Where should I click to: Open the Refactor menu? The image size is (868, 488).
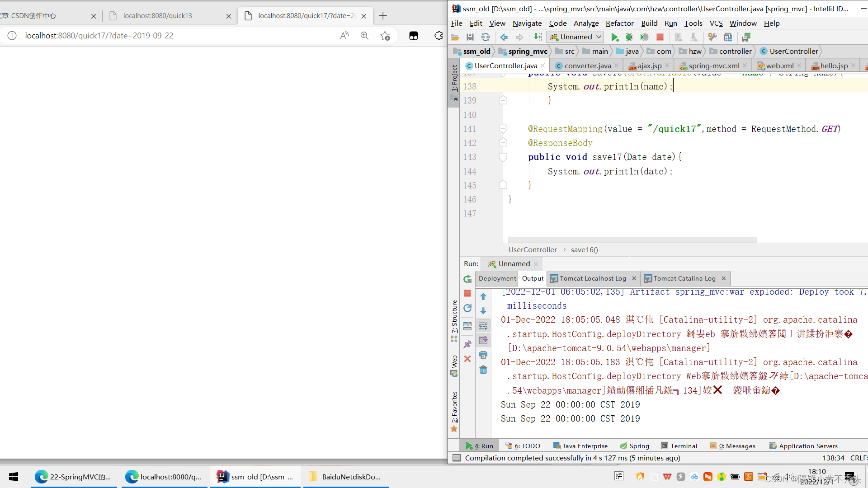click(x=619, y=23)
